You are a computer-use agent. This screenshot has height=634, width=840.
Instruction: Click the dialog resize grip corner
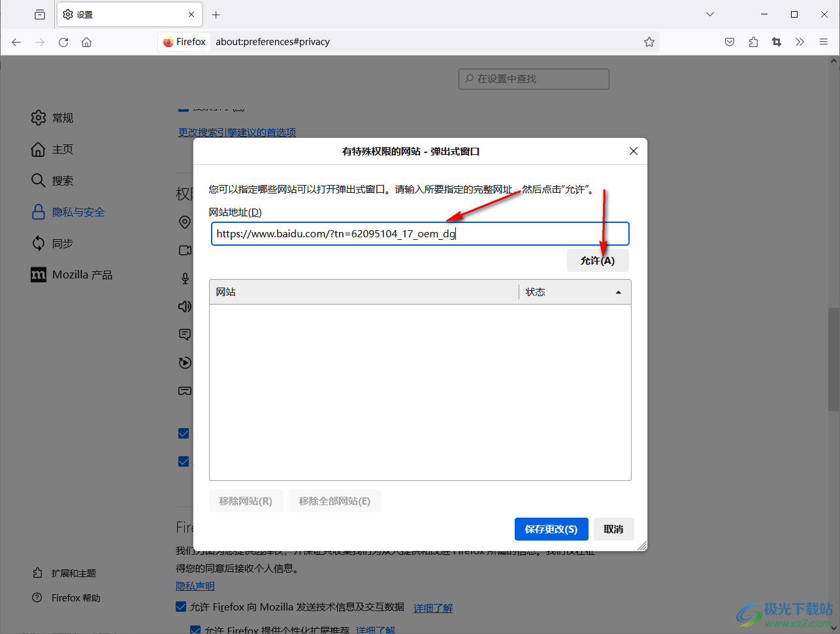642,546
